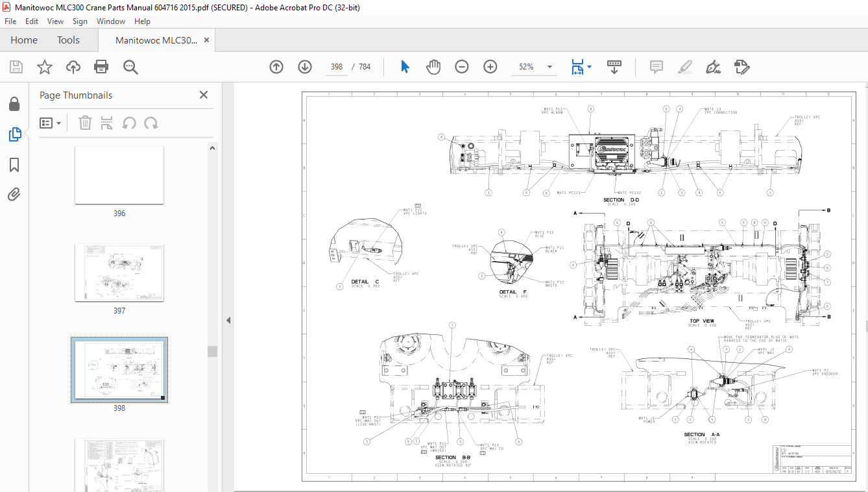Image resolution: width=868 pixels, height=492 pixels.
Task: Click the stamp/redact tool icon in toolbar
Action: (x=741, y=67)
